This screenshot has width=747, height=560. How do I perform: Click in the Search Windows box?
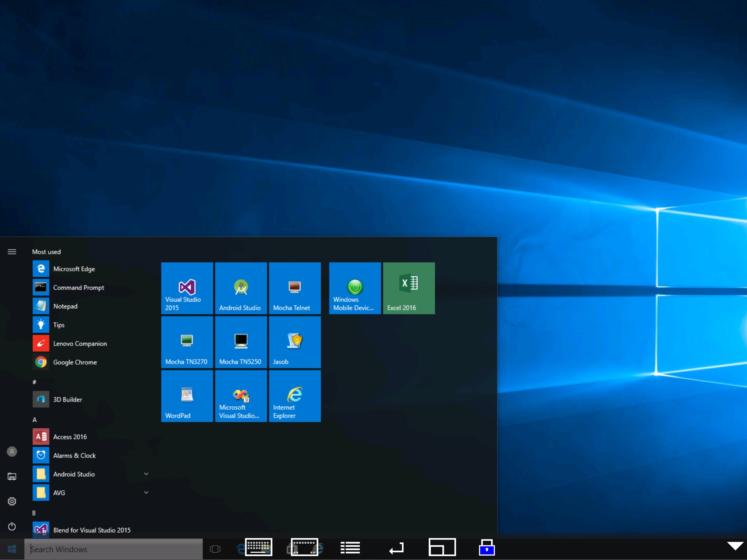[113, 549]
